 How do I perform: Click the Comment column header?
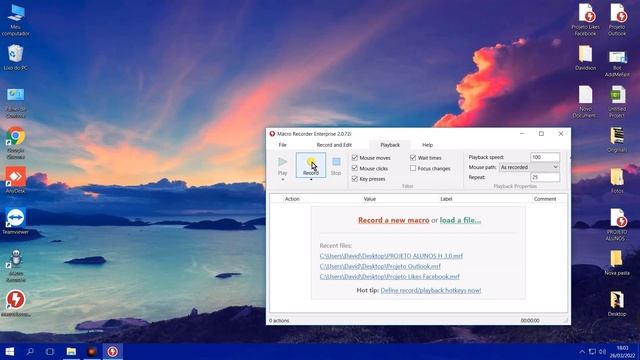click(545, 199)
